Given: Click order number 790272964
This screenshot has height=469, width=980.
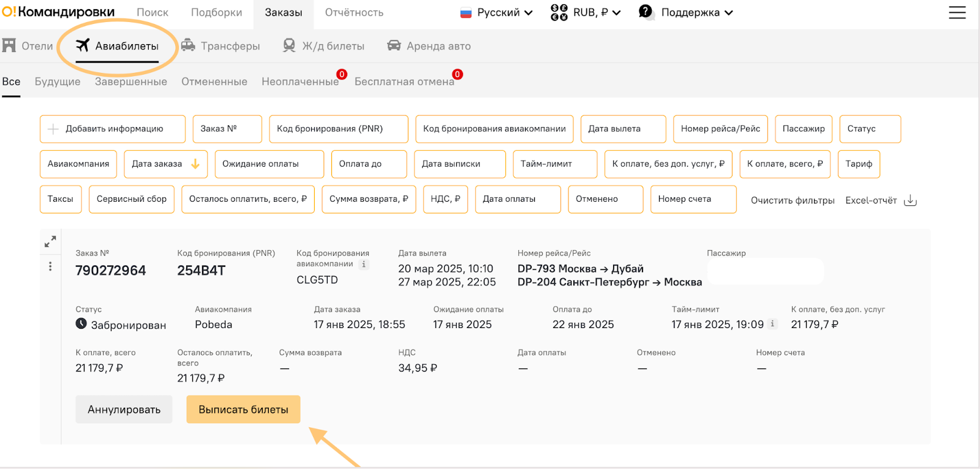Looking at the screenshot, I should tap(111, 270).
